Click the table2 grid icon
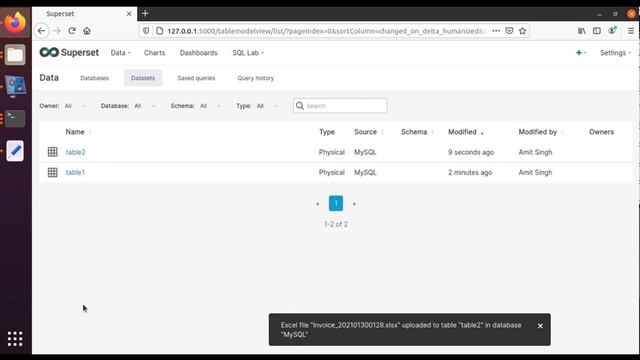This screenshot has width=640, height=360. [53, 152]
